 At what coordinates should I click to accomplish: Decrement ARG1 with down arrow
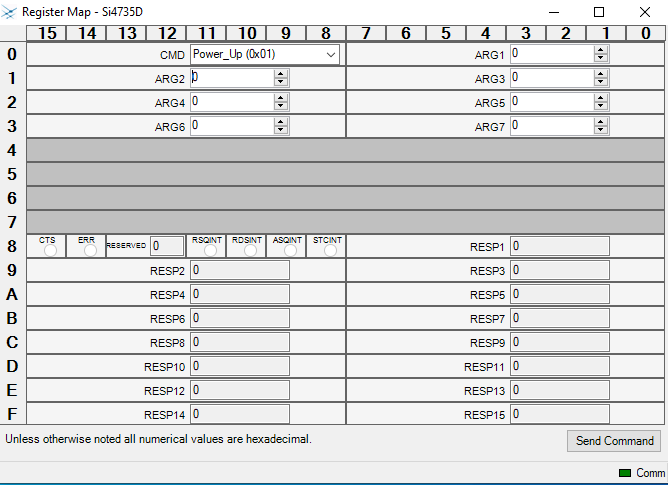(601, 58)
